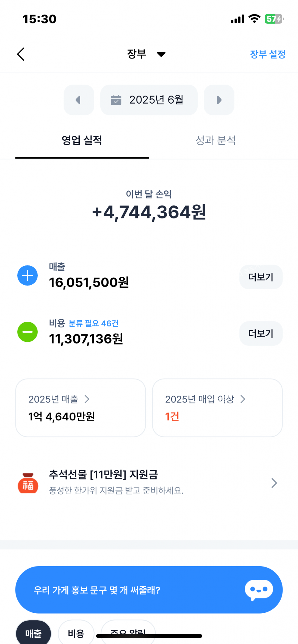Switch to 성과 분석 tab

point(216,141)
